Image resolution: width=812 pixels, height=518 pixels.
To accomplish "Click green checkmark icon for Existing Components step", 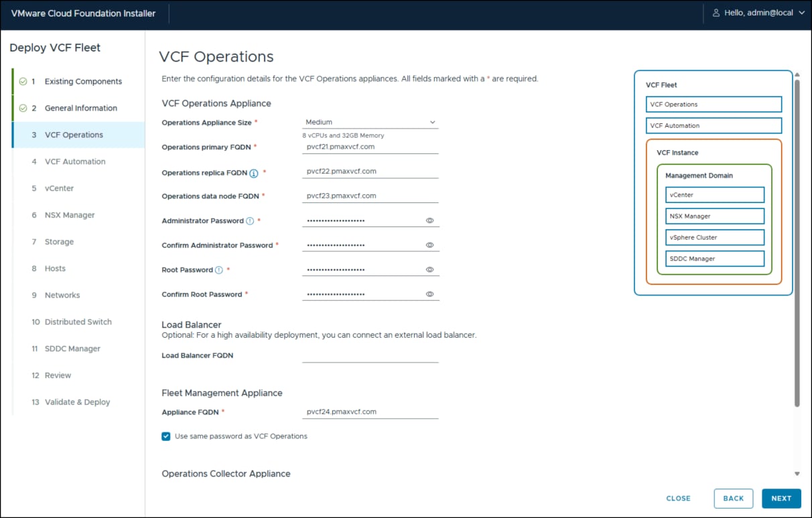I will click(x=23, y=81).
